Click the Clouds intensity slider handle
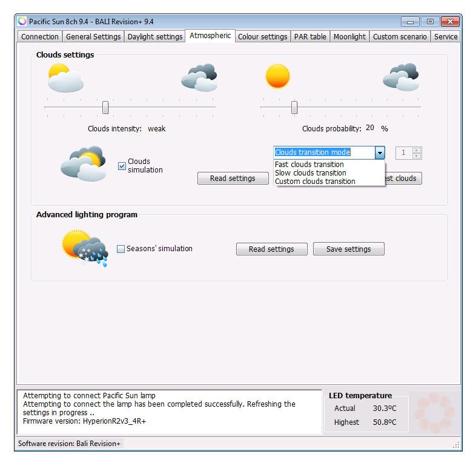 pyautogui.click(x=105, y=107)
